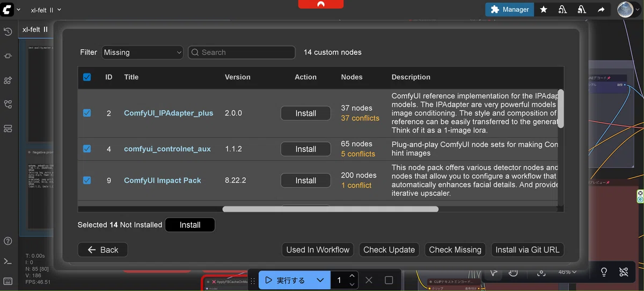Open the keyboard shortcuts icon
This screenshot has height=291, width=644.
tap(8, 281)
